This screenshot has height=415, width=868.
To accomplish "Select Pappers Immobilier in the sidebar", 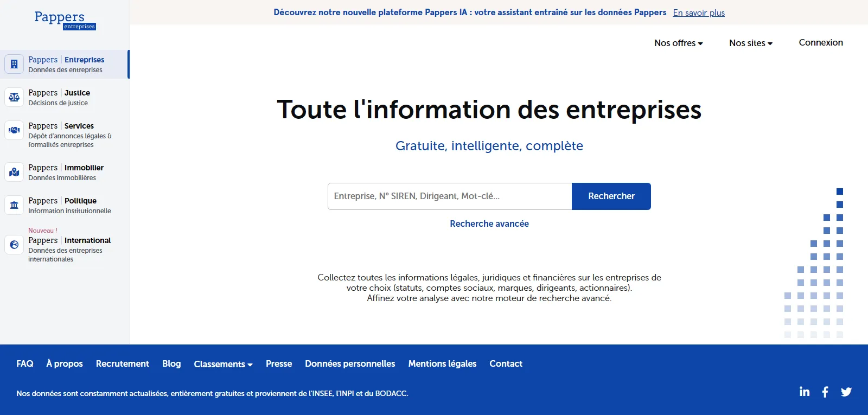I will pyautogui.click(x=65, y=172).
